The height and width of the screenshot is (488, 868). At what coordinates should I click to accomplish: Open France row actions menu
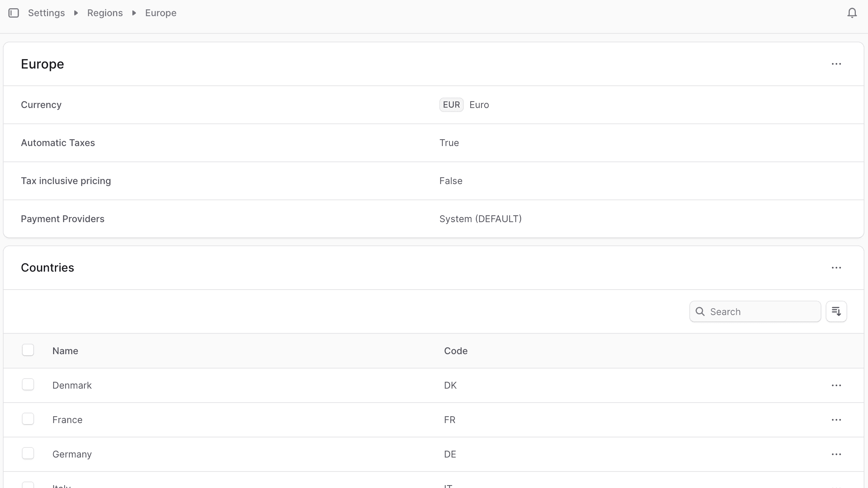[x=836, y=420]
